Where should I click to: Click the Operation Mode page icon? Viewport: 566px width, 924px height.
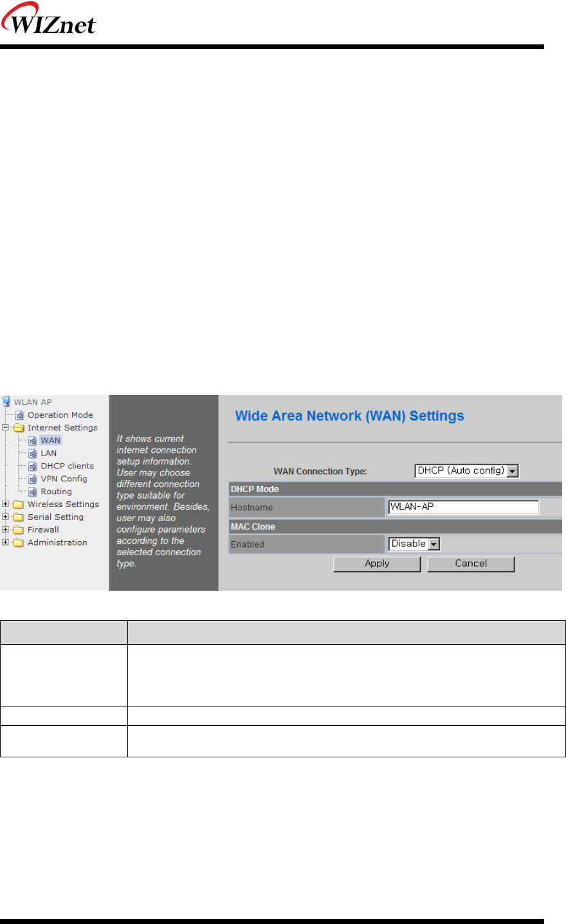click(20, 415)
